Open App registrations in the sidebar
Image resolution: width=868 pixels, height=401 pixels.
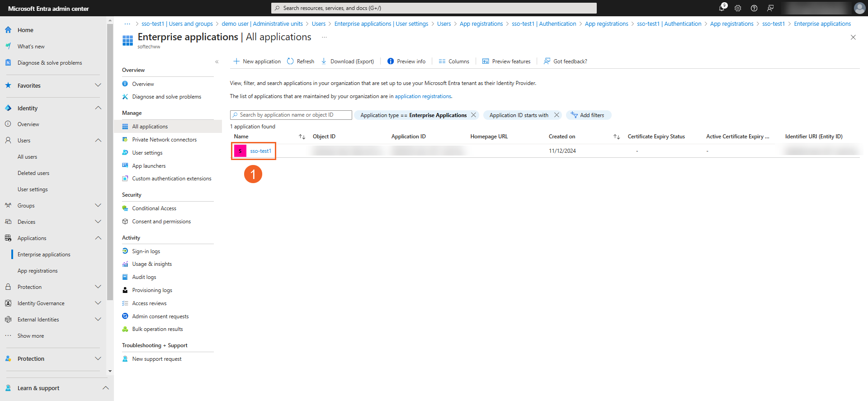(38, 271)
